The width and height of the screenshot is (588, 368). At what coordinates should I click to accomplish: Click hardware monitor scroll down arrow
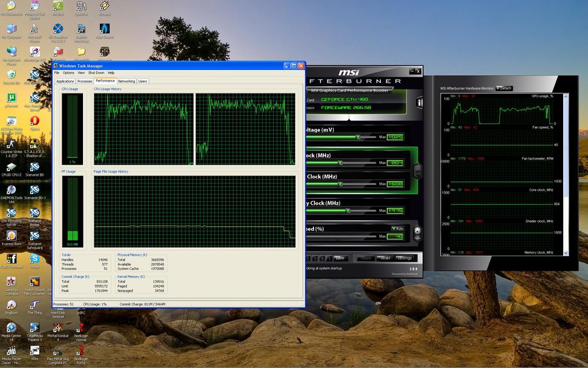click(x=566, y=253)
